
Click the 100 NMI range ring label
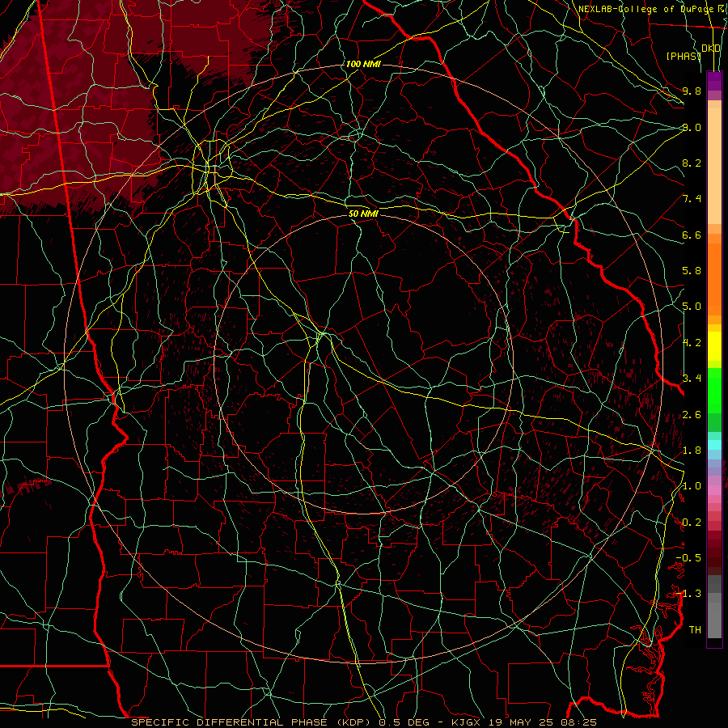363,64
